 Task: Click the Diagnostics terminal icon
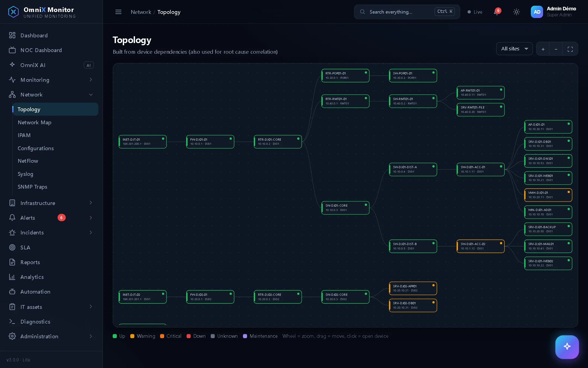pyautogui.click(x=12, y=322)
